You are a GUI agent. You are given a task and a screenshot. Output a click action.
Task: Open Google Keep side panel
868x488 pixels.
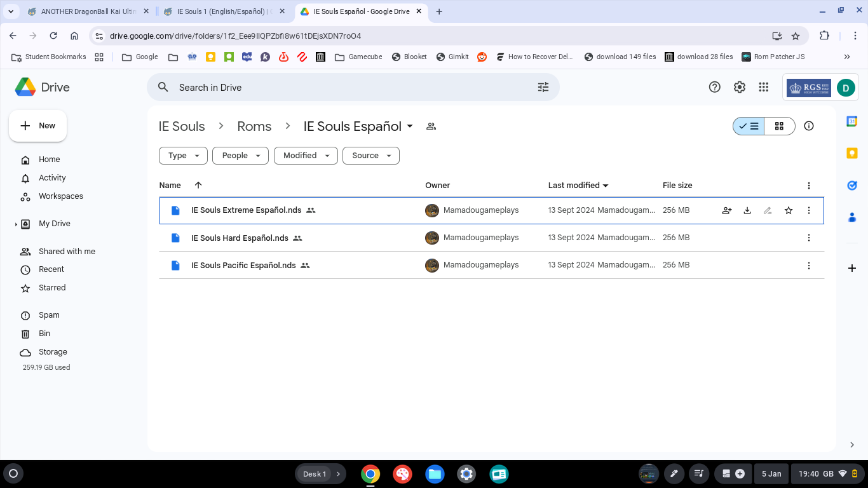point(852,153)
